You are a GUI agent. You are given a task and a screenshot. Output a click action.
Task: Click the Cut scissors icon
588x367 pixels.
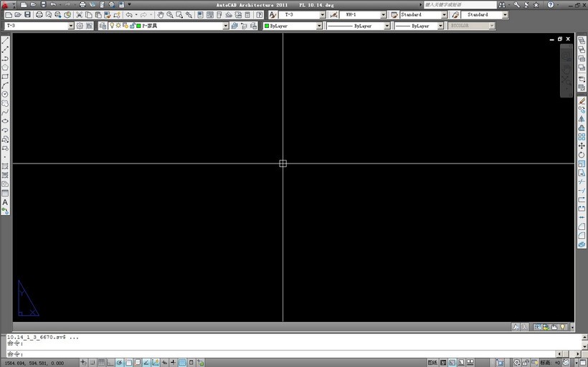[x=79, y=15]
